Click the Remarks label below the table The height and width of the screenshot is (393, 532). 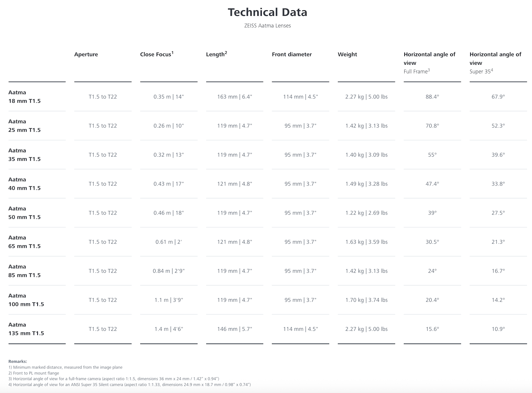[18, 361]
